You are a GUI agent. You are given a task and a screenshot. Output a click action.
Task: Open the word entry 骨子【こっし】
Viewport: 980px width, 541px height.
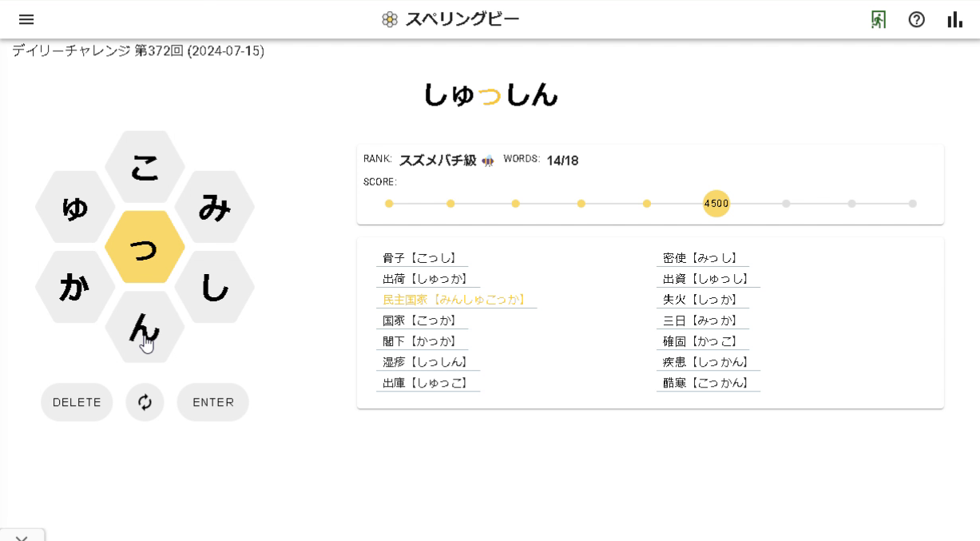[420, 257]
